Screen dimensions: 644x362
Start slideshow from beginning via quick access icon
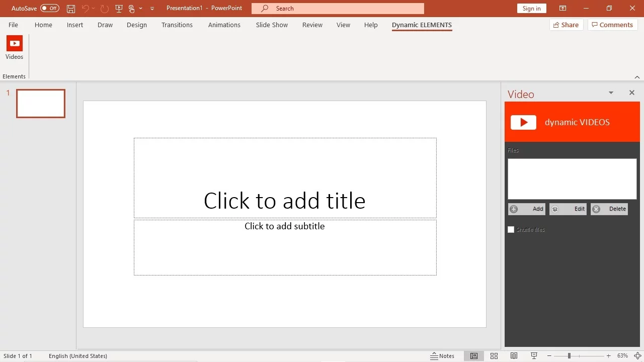[119, 9]
